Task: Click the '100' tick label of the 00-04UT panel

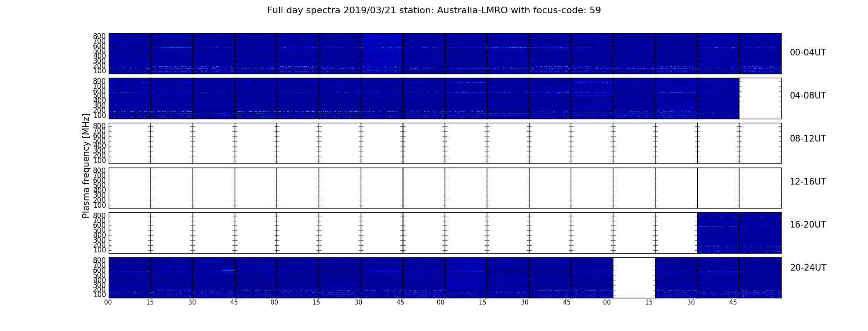Action: tap(100, 71)
